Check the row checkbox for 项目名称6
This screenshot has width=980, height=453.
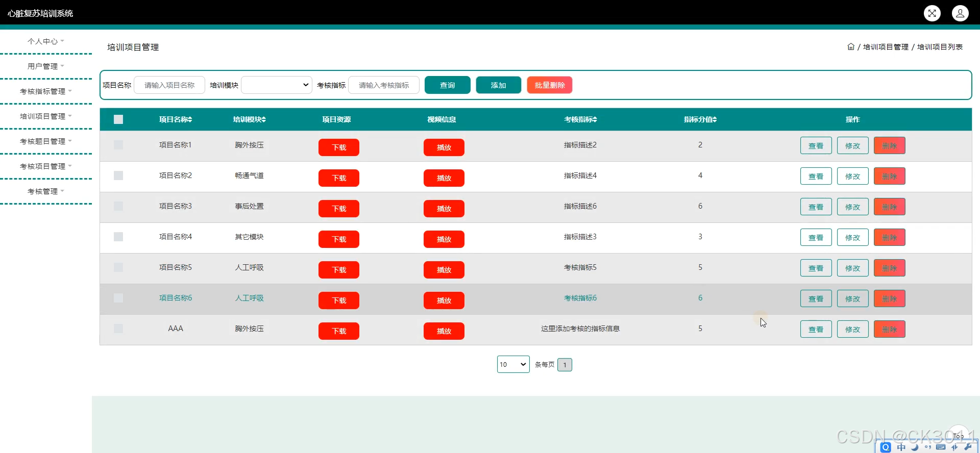(x=118, y=298)
